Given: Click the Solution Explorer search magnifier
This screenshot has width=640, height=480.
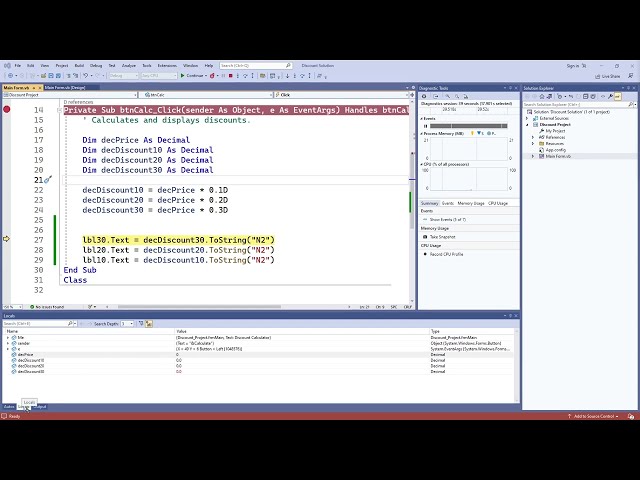Looking at the screenshot, I should 630,104.
